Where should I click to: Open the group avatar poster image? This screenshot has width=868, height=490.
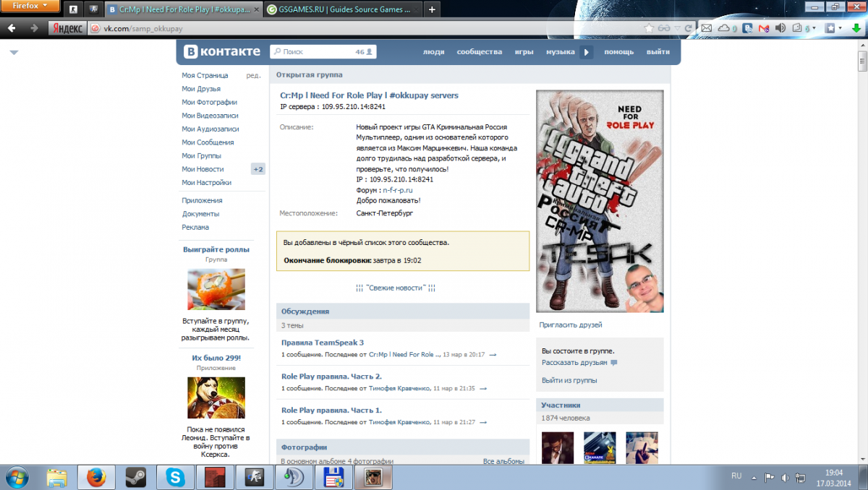[x=600, y=201]
